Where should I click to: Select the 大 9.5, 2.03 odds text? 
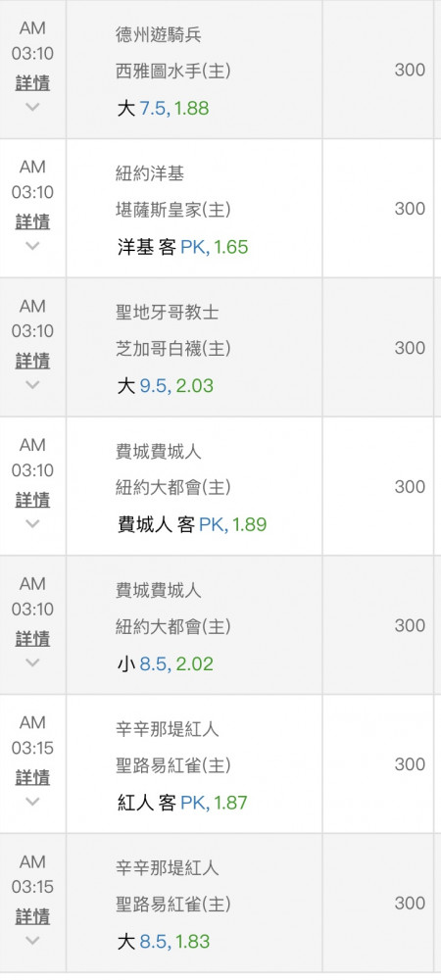165,386
